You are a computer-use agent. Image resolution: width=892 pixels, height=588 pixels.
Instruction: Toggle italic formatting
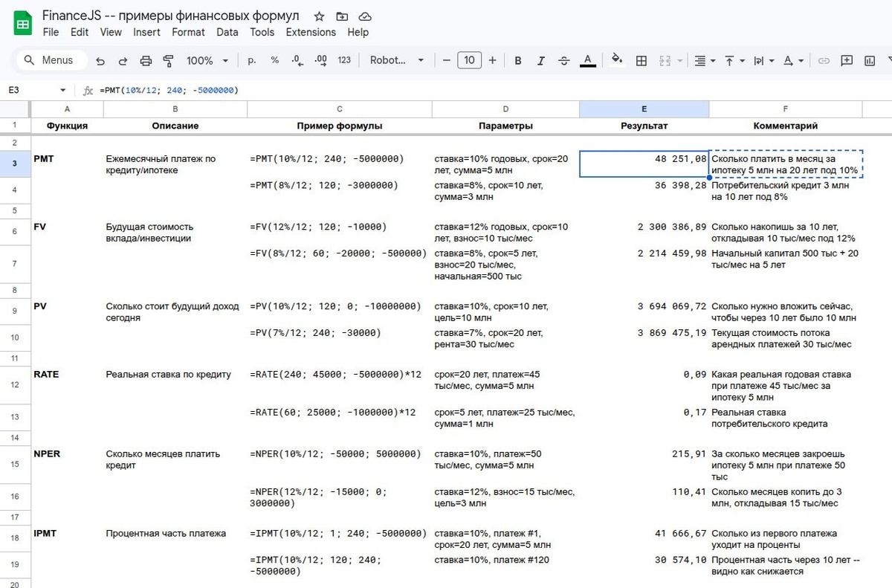[x=541, y=61]
